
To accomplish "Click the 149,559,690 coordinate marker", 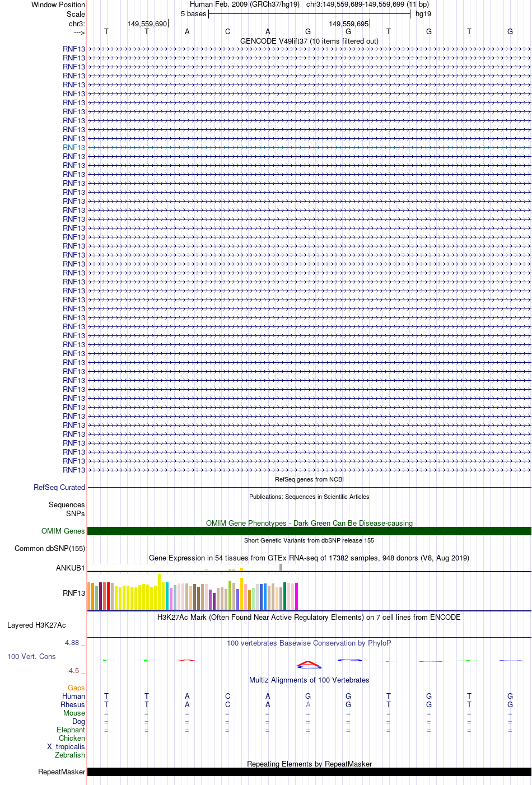I will click(147, 24).
